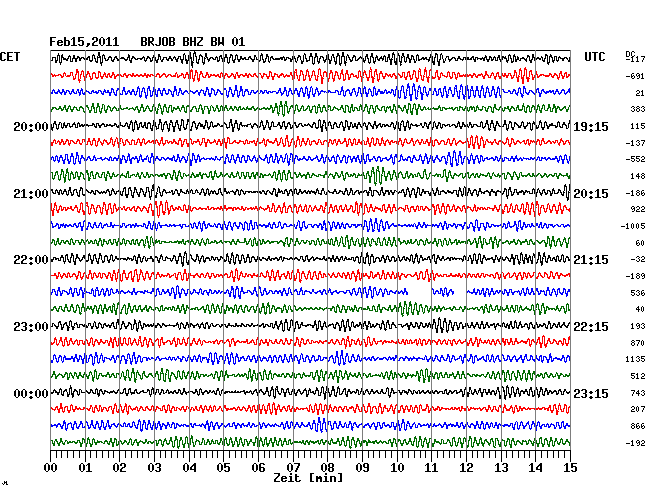
Task: Click DC offset value 207
Action: click(x=638, y=409)
